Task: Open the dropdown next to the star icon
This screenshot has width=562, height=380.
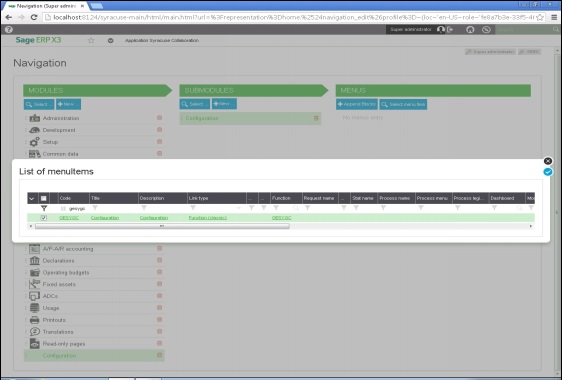Action: (x=110, y=41)
